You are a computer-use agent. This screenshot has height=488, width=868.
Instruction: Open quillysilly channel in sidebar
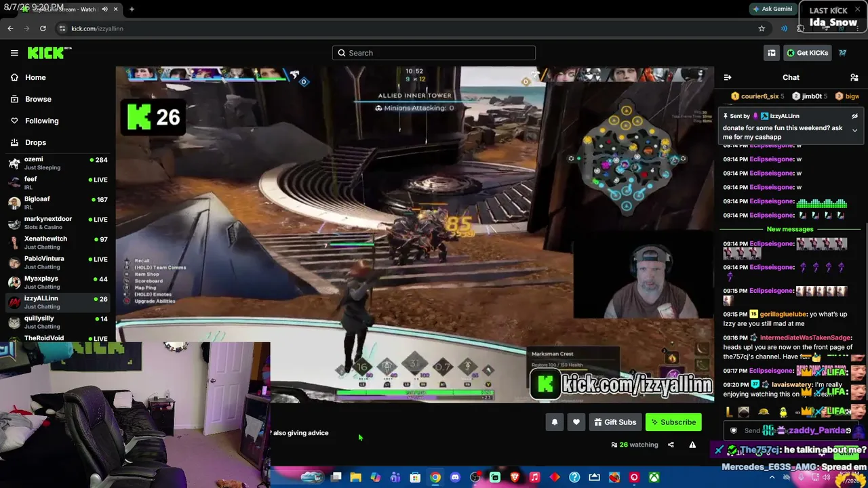point(58,322)
